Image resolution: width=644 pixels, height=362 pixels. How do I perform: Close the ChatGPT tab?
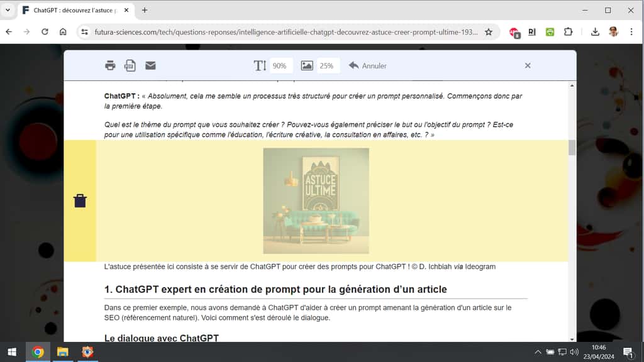coord(126,10)
